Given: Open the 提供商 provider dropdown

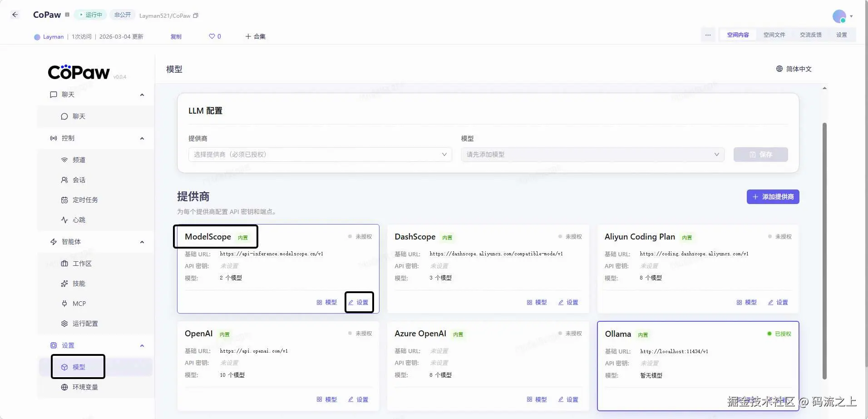Looking at the screenshot, I should [320, 155].
